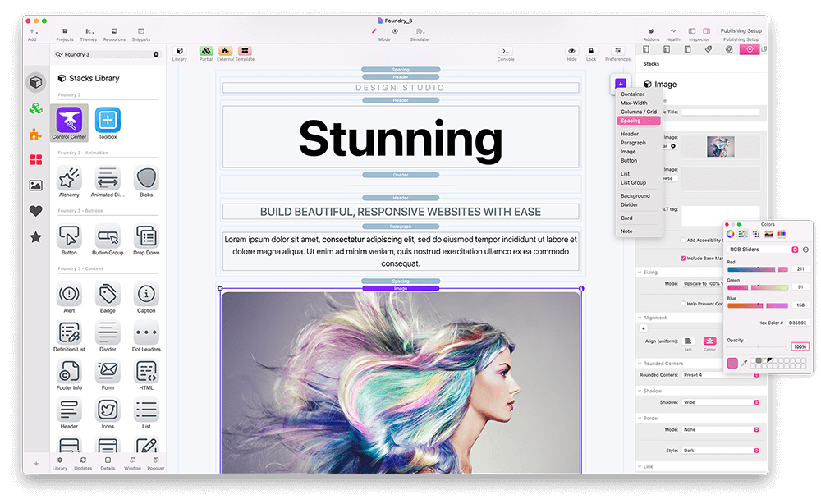
Task: Toggle the right Inspector sidebar
Action: [x=706, y=31]
